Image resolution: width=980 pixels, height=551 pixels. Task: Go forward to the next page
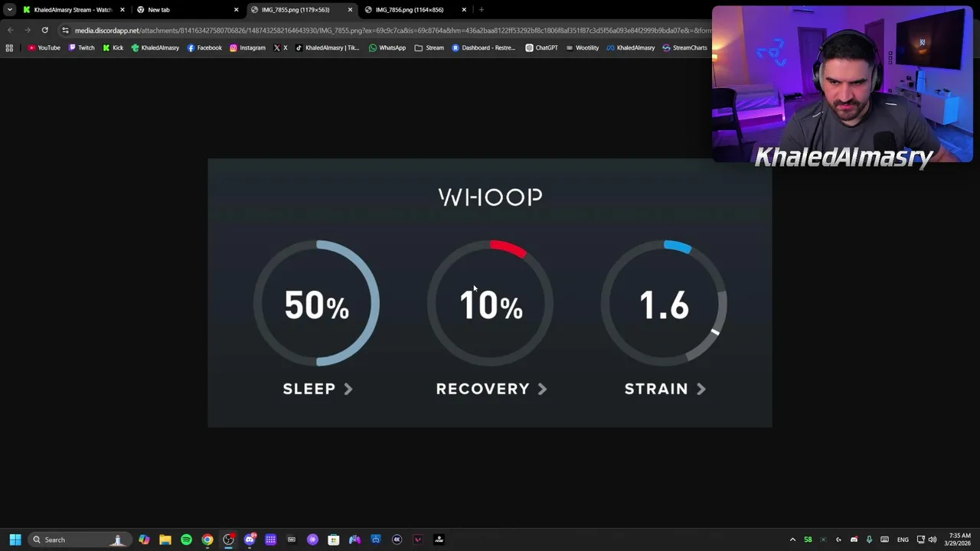(27, 30)
